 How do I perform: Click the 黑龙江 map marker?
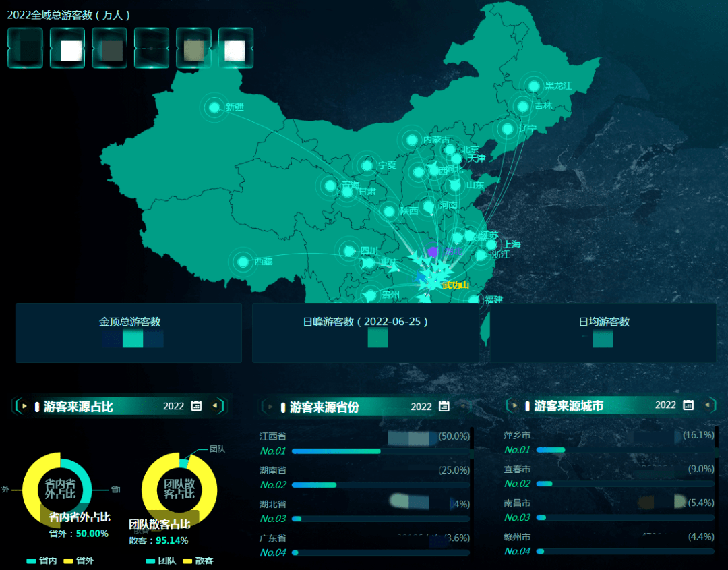coord(534,86)
